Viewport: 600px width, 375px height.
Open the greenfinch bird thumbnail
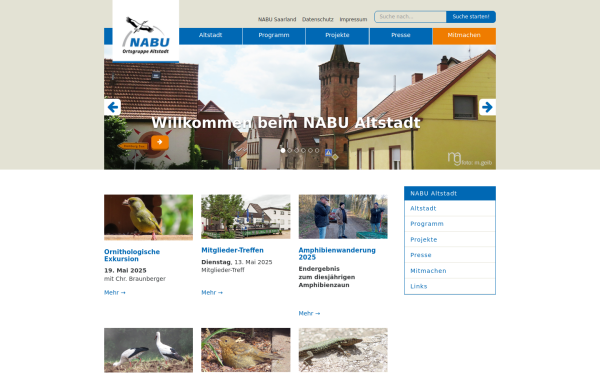[148, 217]
